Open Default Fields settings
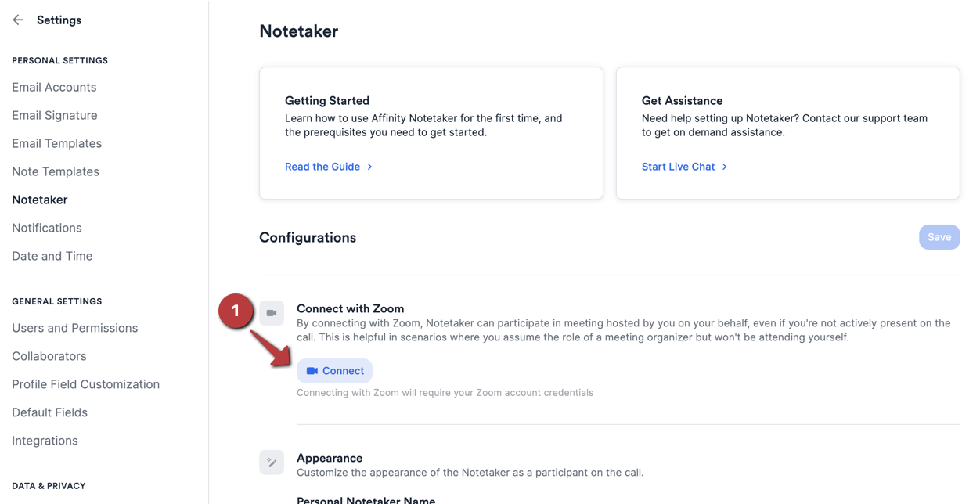Screen dimensions: 980x504 click(x=49, y=412)
